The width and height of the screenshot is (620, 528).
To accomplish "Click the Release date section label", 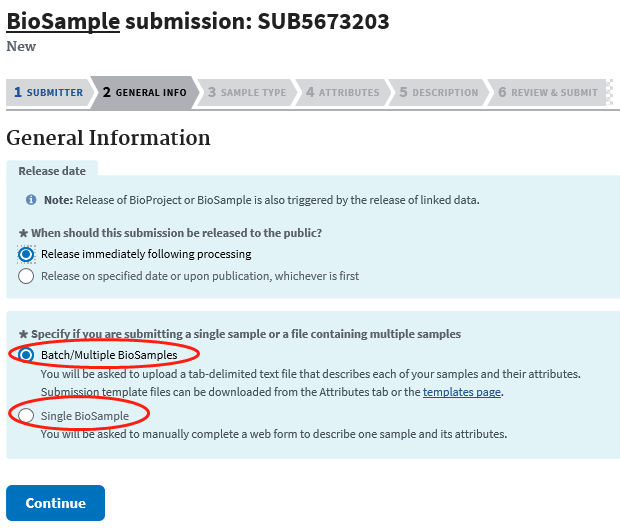I will tap(52, 171).
